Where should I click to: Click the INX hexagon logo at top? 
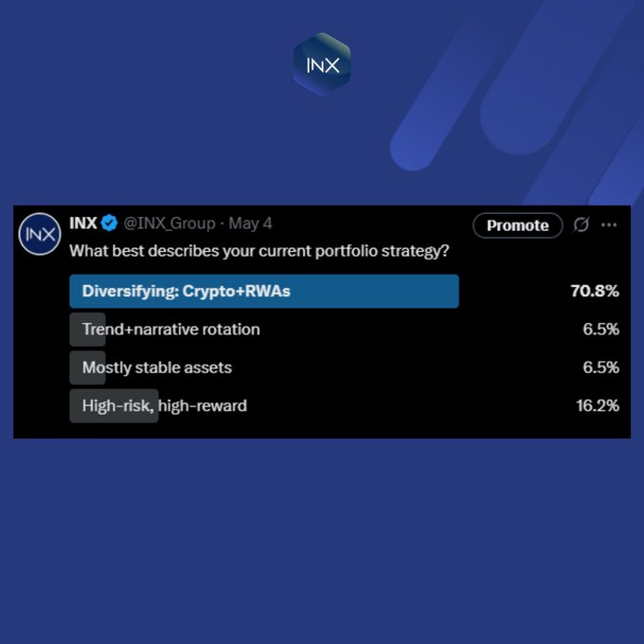(x=322, y=64)
